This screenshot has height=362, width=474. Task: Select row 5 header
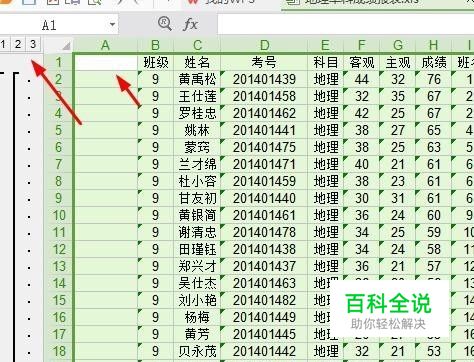click(59, 130)
